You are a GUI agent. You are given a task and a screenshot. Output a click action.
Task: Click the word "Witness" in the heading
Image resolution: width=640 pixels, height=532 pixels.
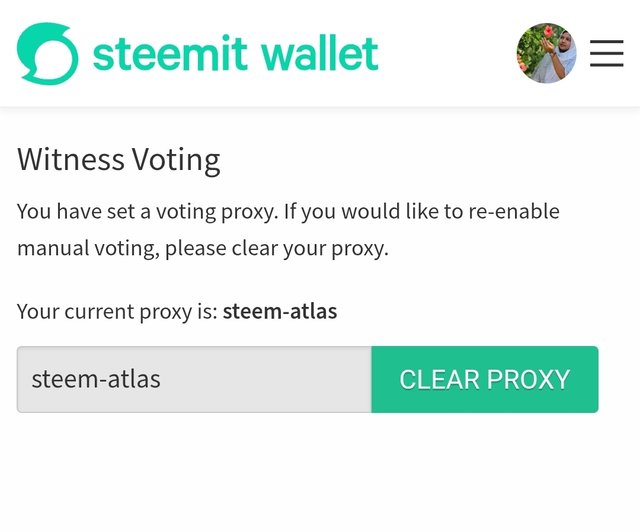[70, 160]
